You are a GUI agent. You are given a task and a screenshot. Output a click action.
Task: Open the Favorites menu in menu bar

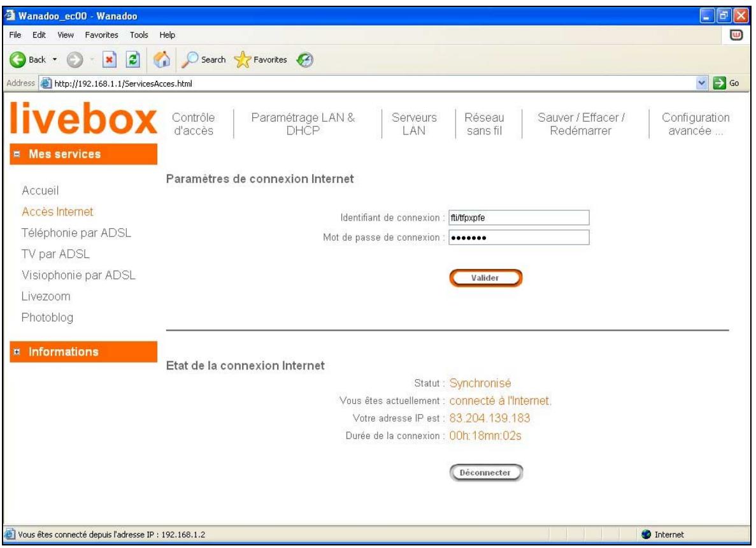[x=101, y=35]
